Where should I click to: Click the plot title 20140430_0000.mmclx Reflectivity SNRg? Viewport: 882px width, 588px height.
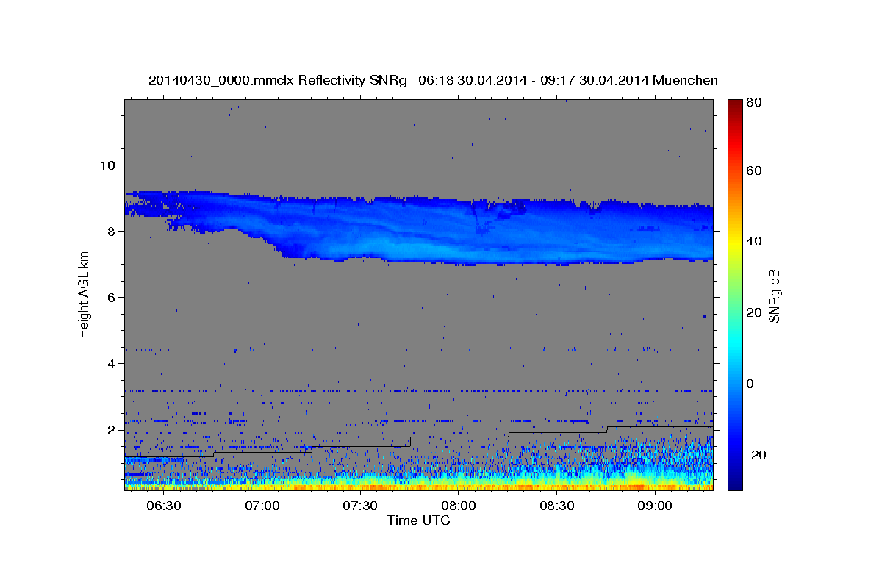pos(278,80)
